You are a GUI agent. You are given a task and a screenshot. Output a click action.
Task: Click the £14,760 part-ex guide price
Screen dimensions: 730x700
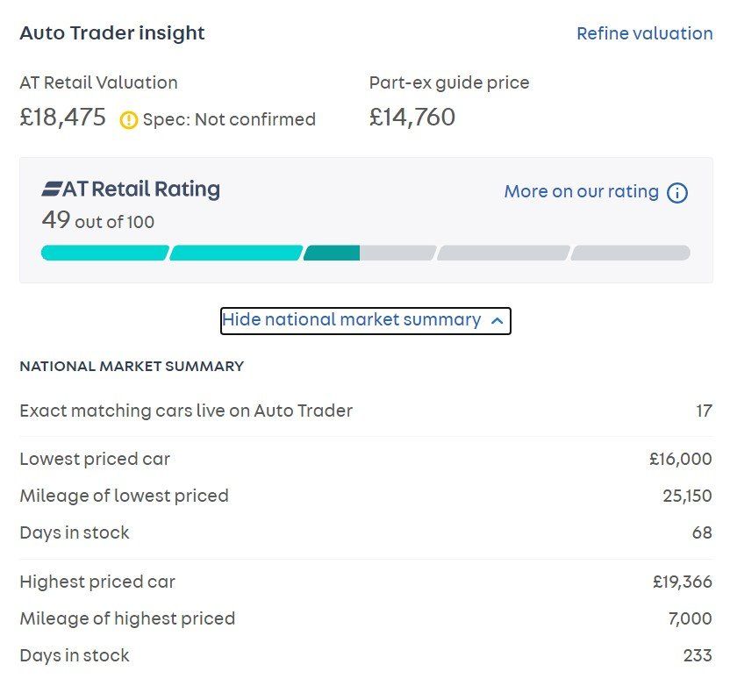412,118
